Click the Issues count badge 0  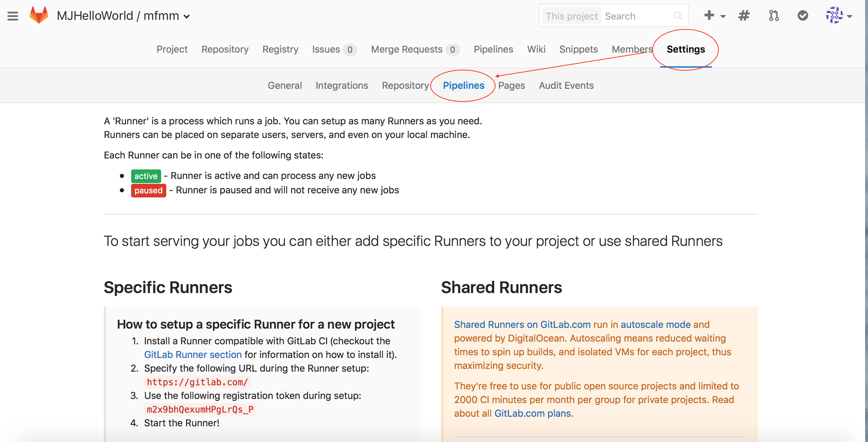point(350,50)
